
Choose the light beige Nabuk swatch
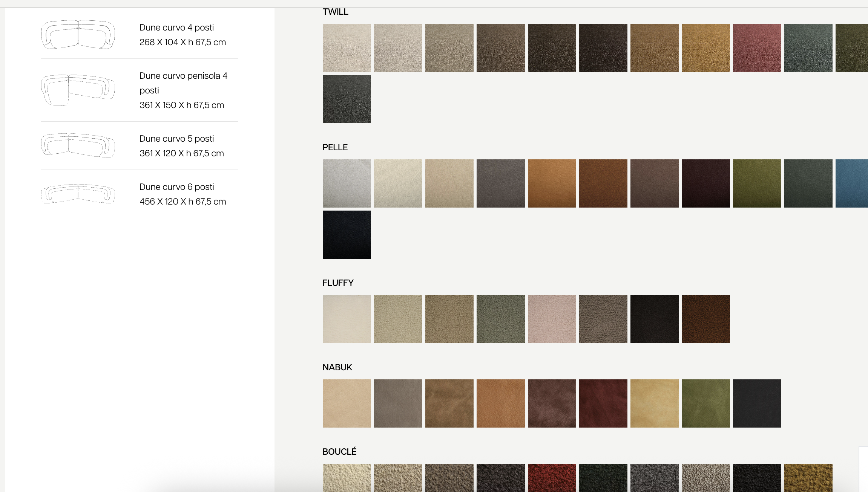(x=347, y=403)
